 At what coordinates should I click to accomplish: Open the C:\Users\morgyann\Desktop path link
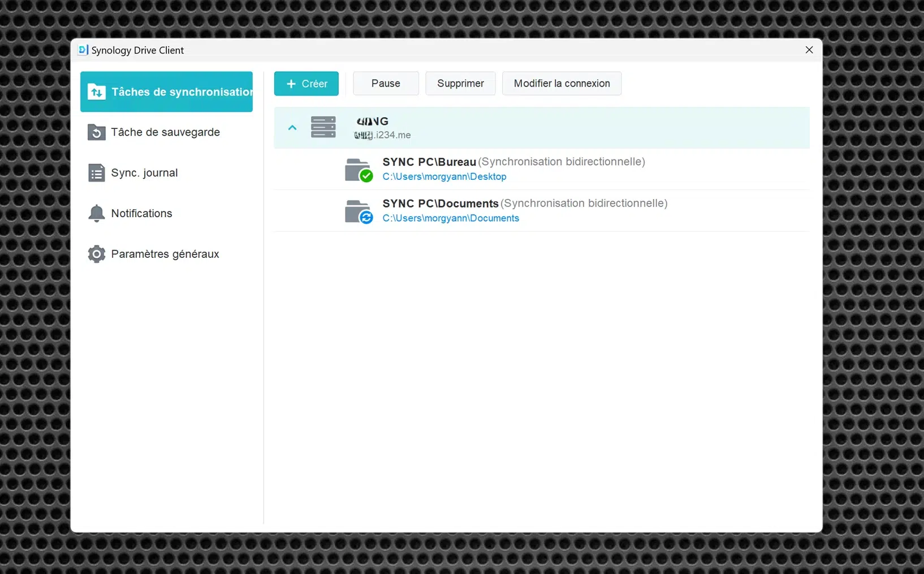click(x=444, y=176)
